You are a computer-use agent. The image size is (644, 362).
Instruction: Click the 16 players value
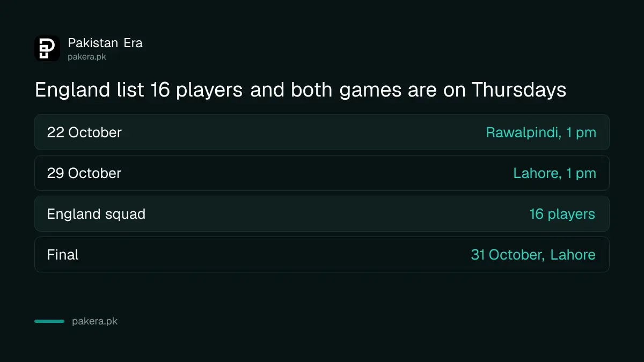point(562,214)
